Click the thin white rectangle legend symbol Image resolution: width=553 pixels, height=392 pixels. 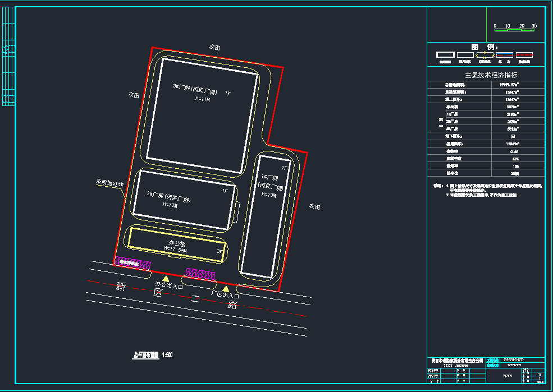tap(465, 55)
